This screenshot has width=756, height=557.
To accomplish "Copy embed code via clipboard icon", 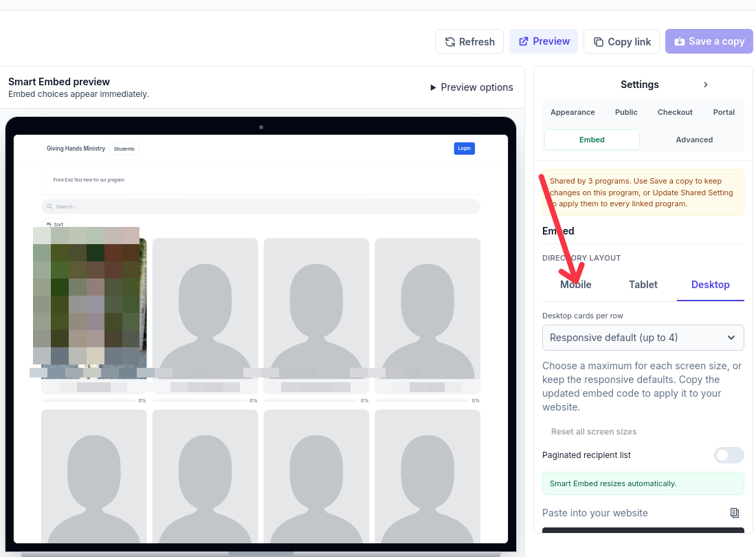I will coord(734,512).
